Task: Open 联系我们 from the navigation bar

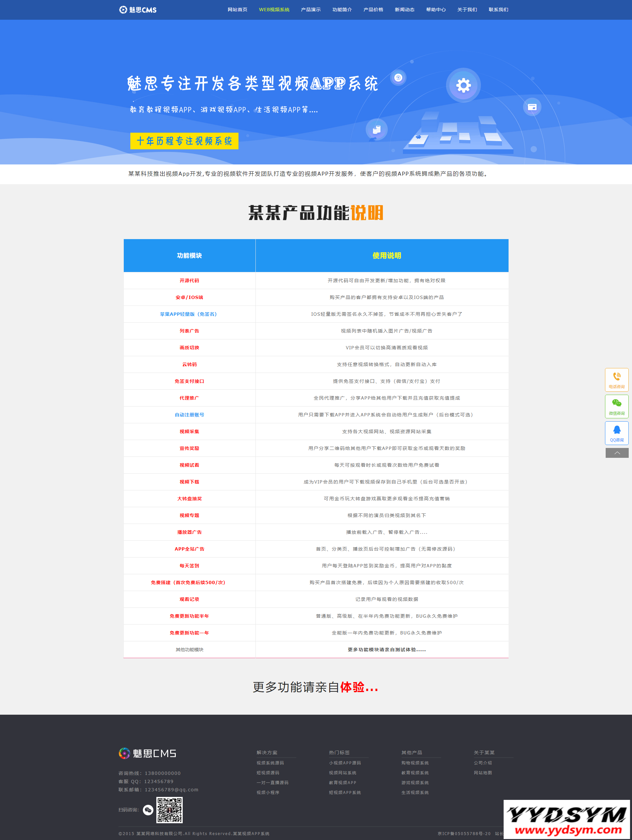Action: click(498, 10)
